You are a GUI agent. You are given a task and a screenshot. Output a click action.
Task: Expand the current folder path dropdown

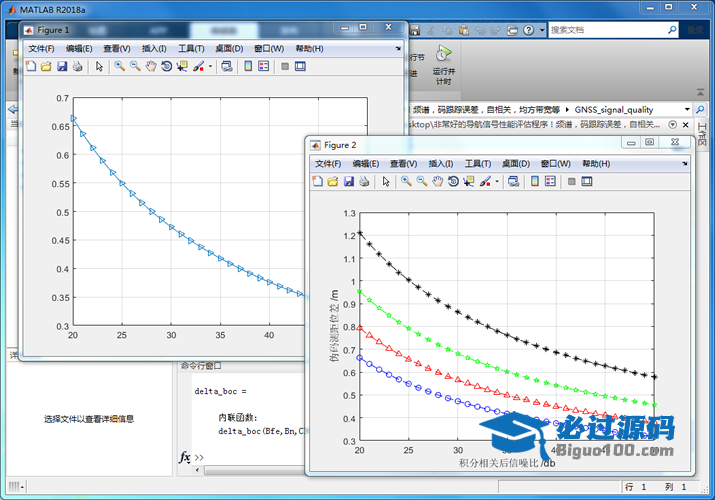(687, 109)
